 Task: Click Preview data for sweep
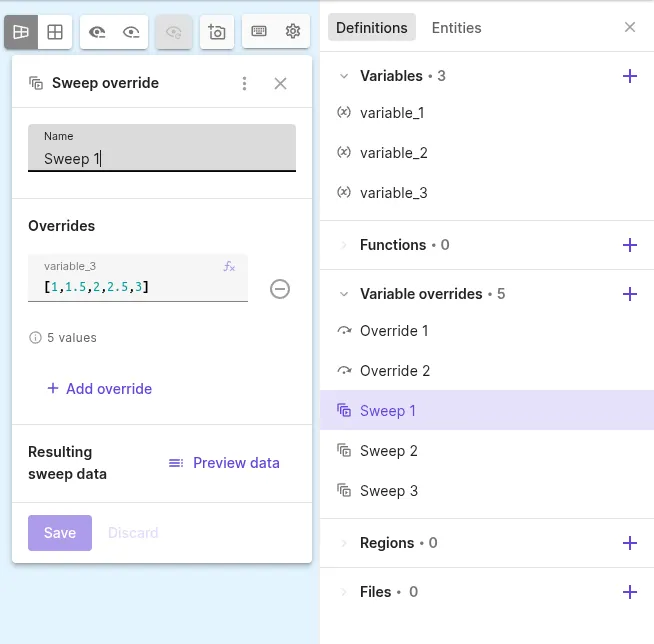[x=224, y=463]
